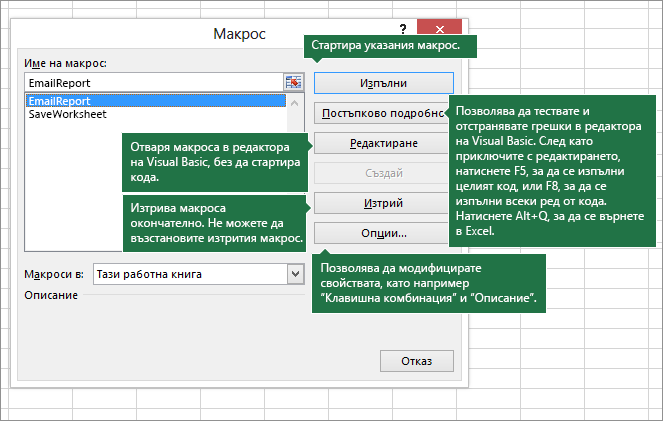Open Опции... for macro properties
Screen dimensions: 663x421
click(381, 233)
